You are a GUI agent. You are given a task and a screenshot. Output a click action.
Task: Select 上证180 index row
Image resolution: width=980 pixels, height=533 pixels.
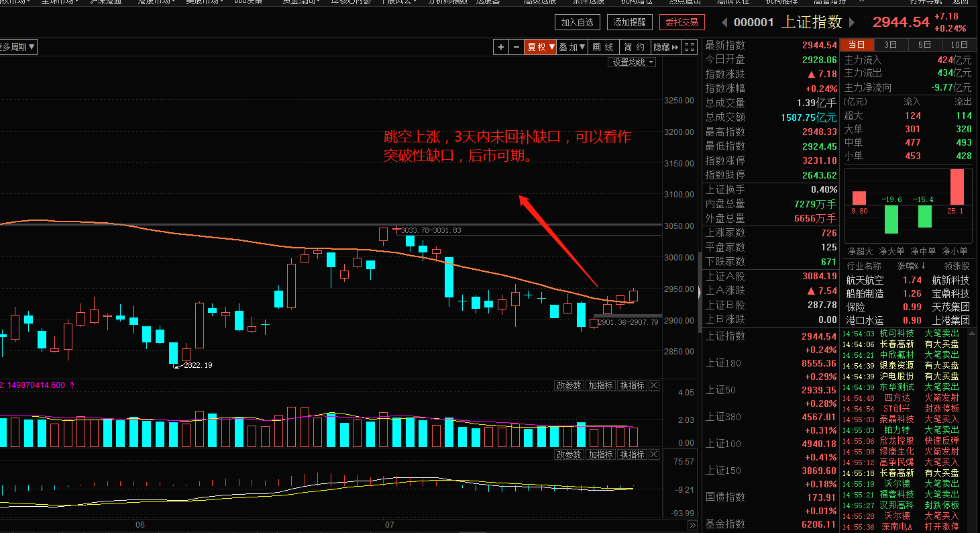pyautogui.click(x=771, y=369)
